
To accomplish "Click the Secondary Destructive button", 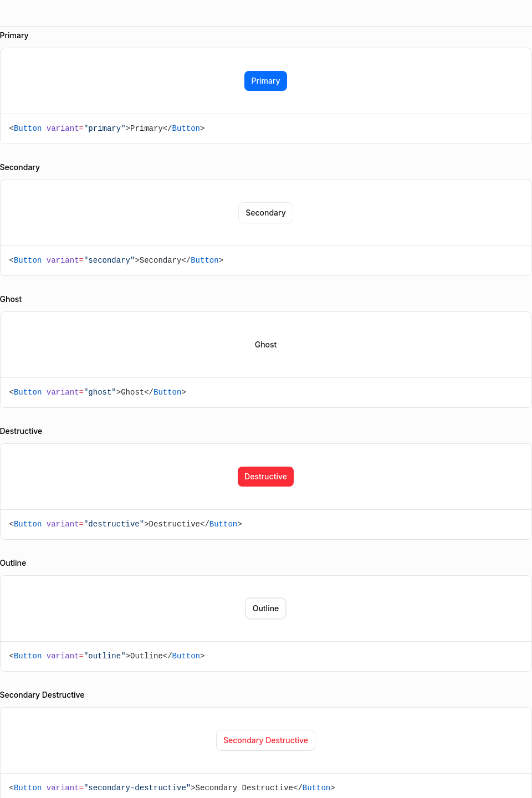I will tap(265, 740).
